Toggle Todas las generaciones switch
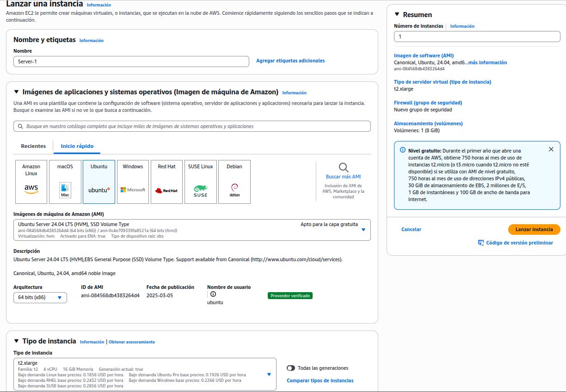This screenshot has height=392, width=566. coord(291,368)
